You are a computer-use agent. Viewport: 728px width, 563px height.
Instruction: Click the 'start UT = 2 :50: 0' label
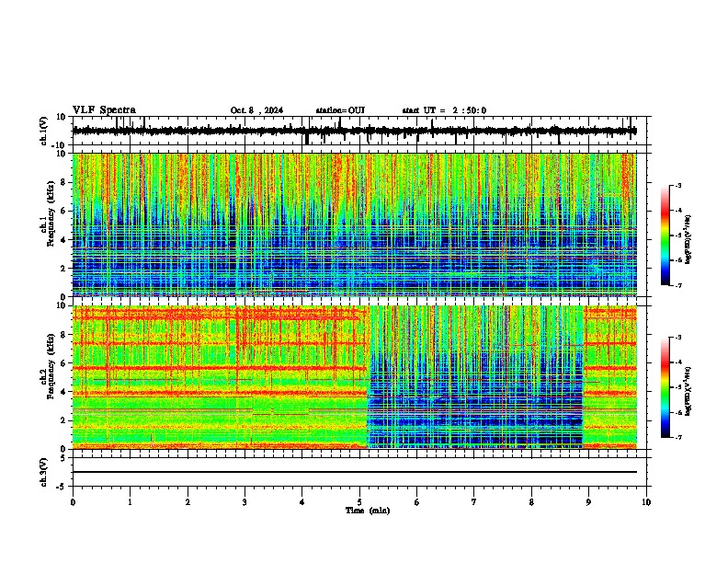click(x=444, y=110)
